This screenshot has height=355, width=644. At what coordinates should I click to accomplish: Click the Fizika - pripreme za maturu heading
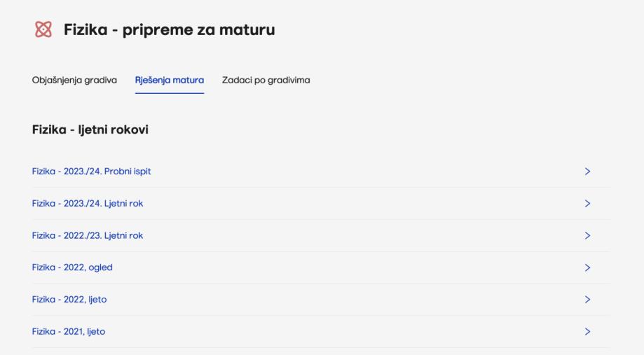[170, 30]
